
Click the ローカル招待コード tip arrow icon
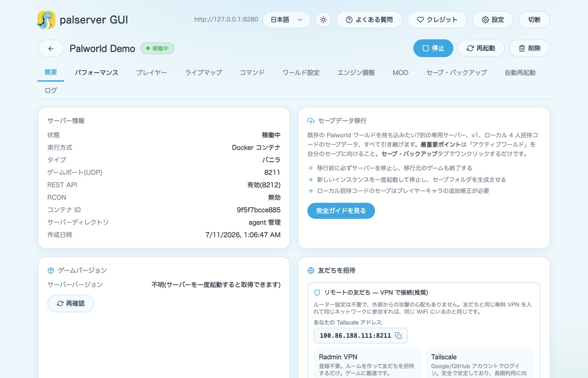310,191
